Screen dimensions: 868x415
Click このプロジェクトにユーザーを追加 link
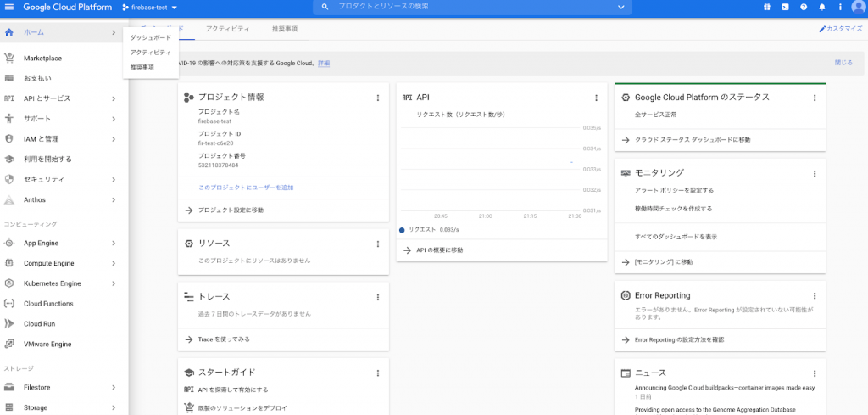point(246,188)
